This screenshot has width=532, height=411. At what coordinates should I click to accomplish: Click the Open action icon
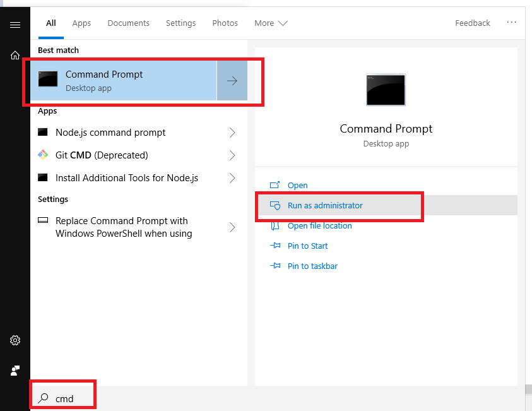[x=276, y=185]
